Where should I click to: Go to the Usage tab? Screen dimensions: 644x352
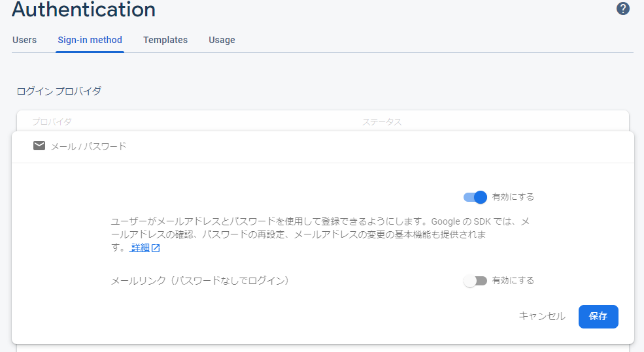(222, 40)
